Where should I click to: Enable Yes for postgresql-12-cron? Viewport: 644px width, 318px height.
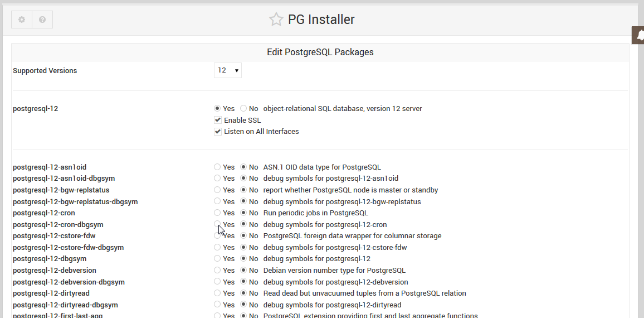point(217,213)
